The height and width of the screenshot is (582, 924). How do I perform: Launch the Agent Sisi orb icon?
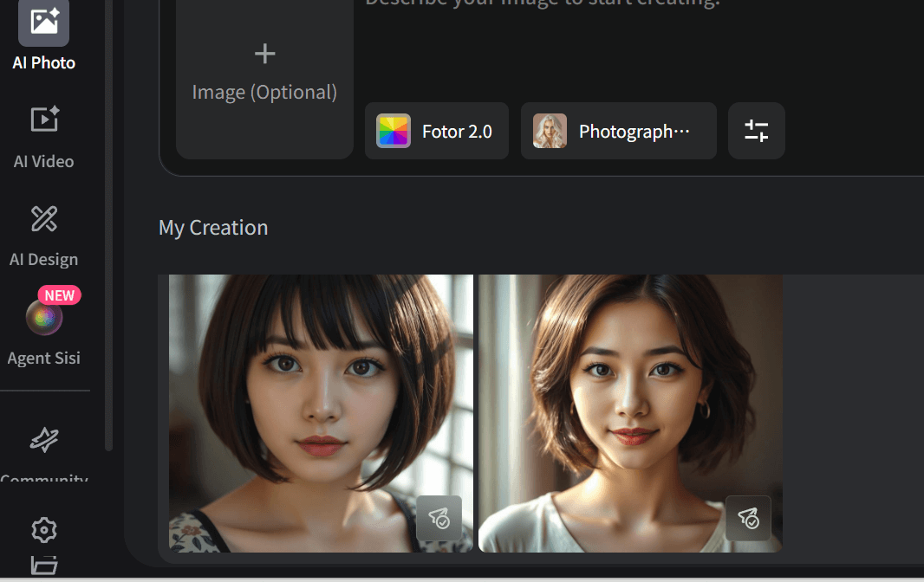pyautogui.click(x=43, y=319)
